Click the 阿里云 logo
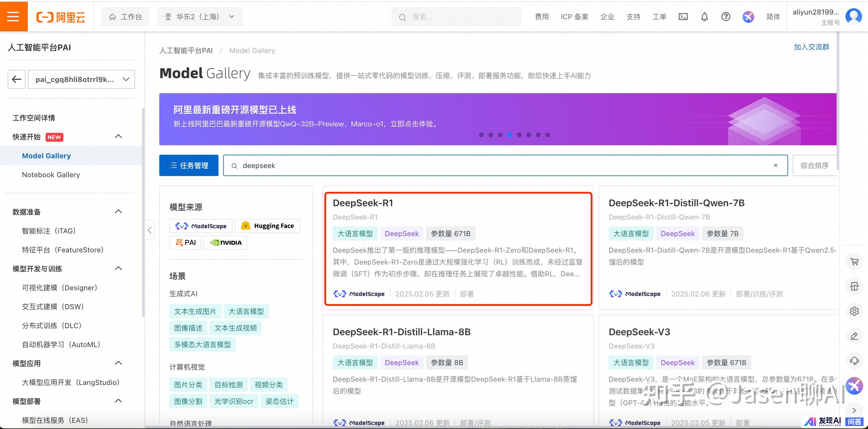The height and width of the screenshot is (429, 868). (x=61, y=17)
